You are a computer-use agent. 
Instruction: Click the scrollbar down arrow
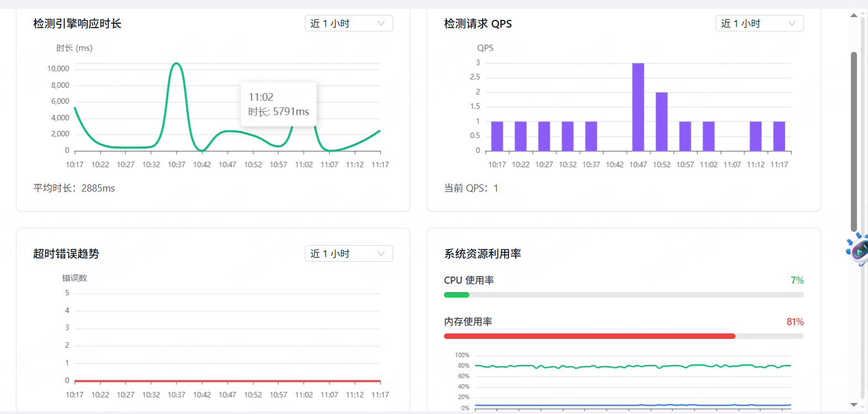854,405
